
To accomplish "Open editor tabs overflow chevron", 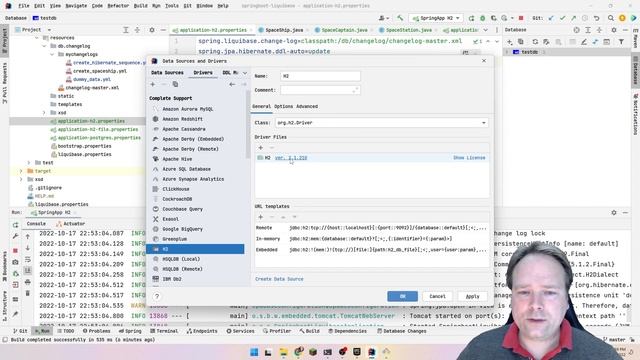I will 485,30.
